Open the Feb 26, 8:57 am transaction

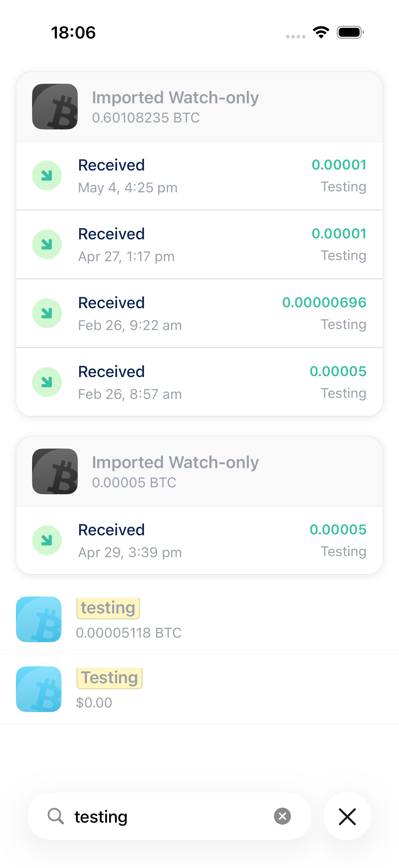199,382
